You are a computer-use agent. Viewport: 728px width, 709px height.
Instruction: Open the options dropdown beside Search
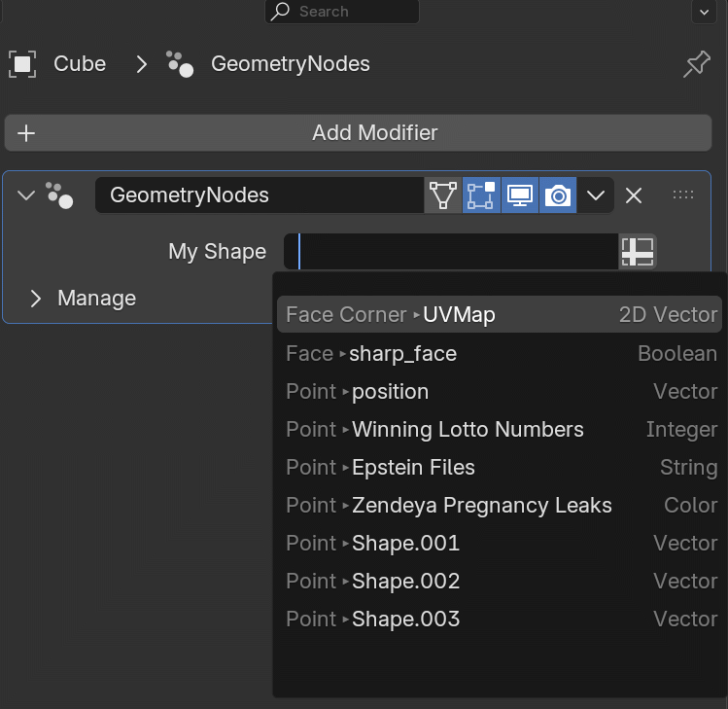tap(704, 12)
